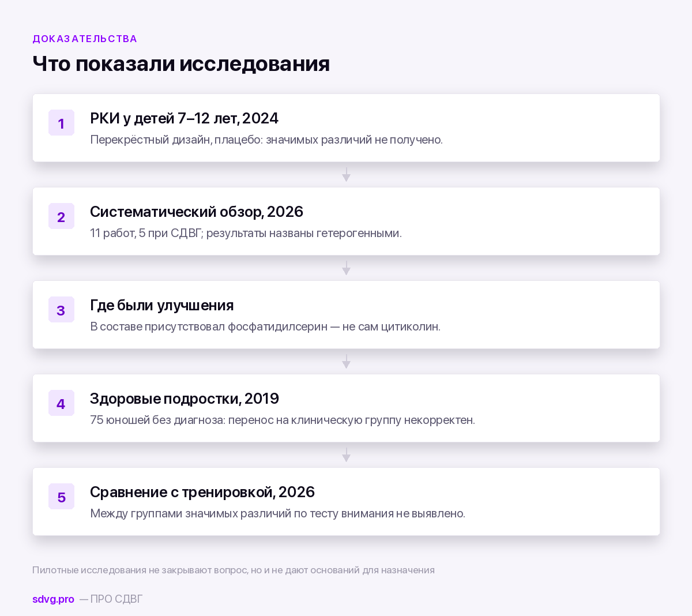Click the '— ПРО СДВГ' footer text
This screenshot has height=616, width=692.
pos(111,599)
